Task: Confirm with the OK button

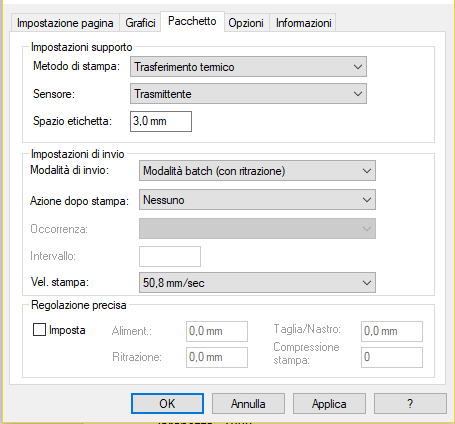Action: tap(167, 404)
